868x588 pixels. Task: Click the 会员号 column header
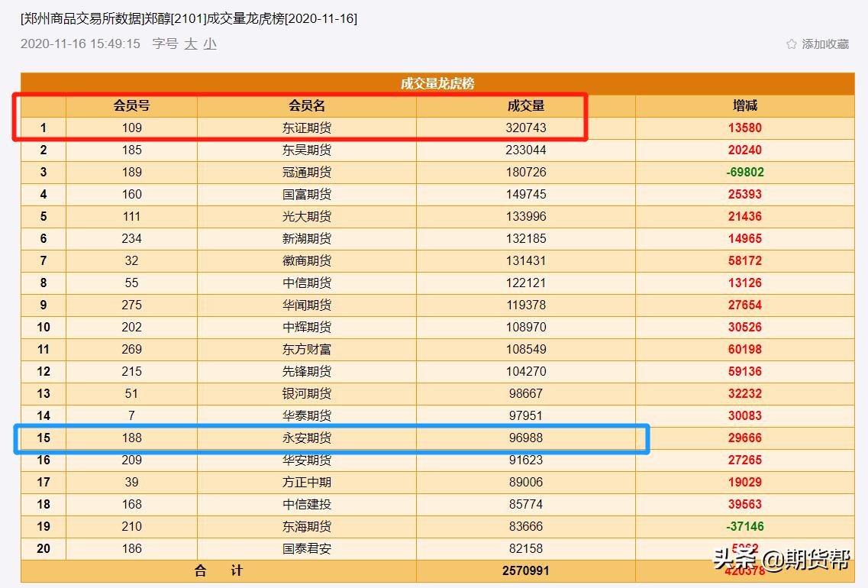(133, 105)
